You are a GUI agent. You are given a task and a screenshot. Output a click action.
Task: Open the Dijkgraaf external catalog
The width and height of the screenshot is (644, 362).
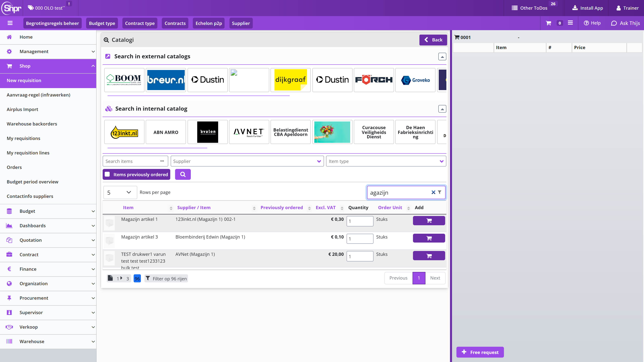(290, 80)
